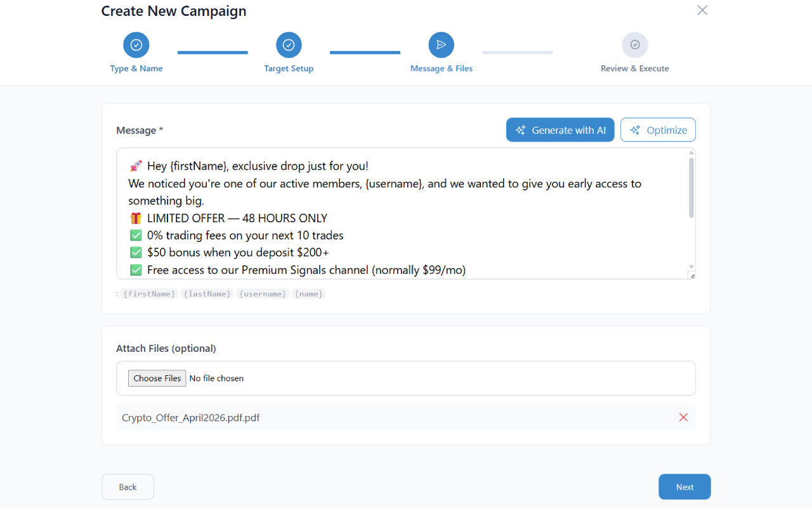Select the Target Setup step label
Image resolution: width=812 pixels, height=508 pixels.
289,69
